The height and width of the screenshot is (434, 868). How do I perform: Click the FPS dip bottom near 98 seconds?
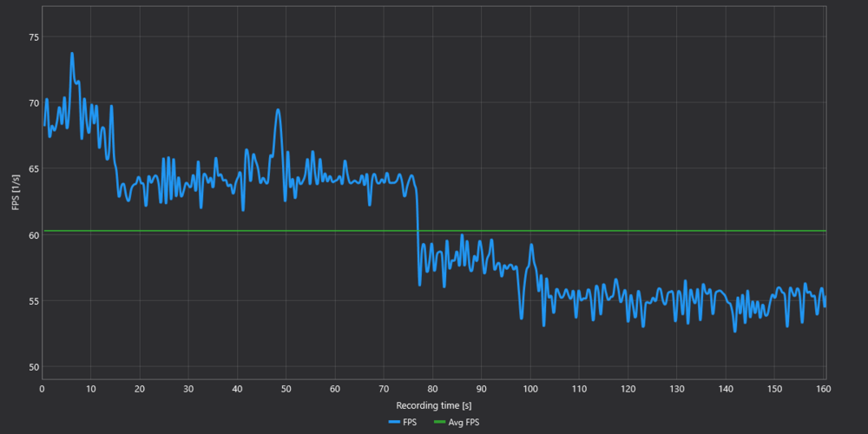522,319
